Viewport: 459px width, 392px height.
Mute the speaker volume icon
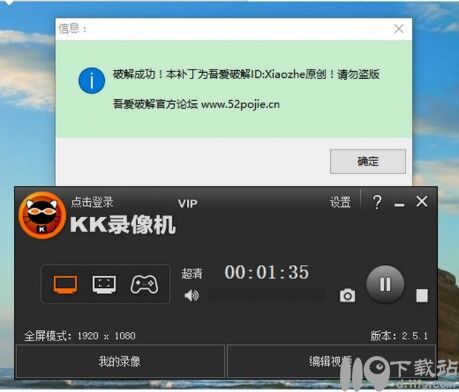(192, 295)
